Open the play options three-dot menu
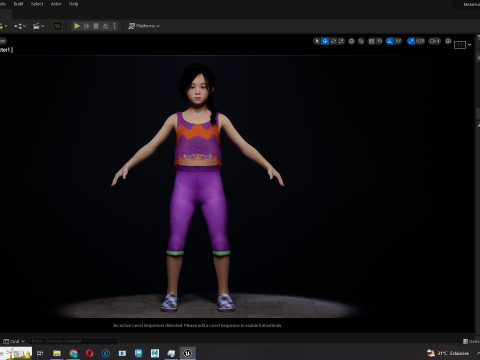This screenshot has height=360, width=480. click(114, 26)
